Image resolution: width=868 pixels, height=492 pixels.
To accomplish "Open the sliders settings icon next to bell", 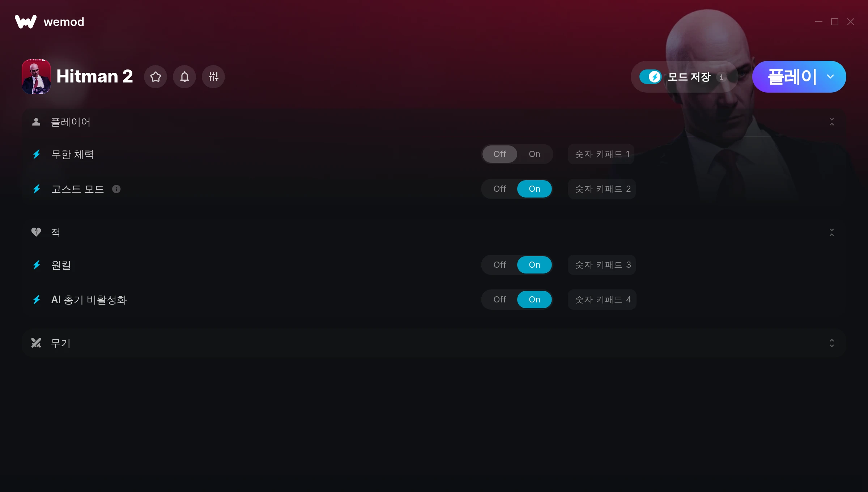I will coord(213,77).
